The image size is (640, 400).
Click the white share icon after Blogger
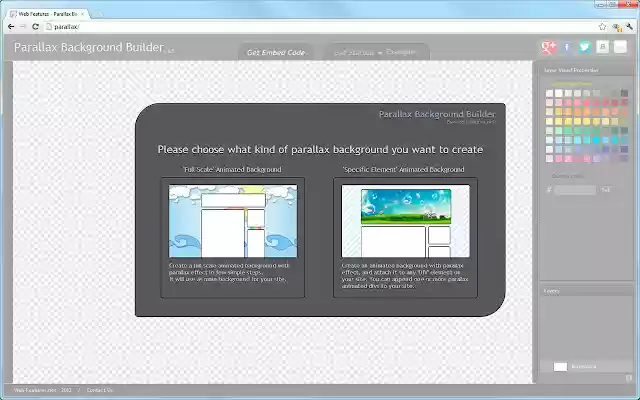[x=620, y=47]
